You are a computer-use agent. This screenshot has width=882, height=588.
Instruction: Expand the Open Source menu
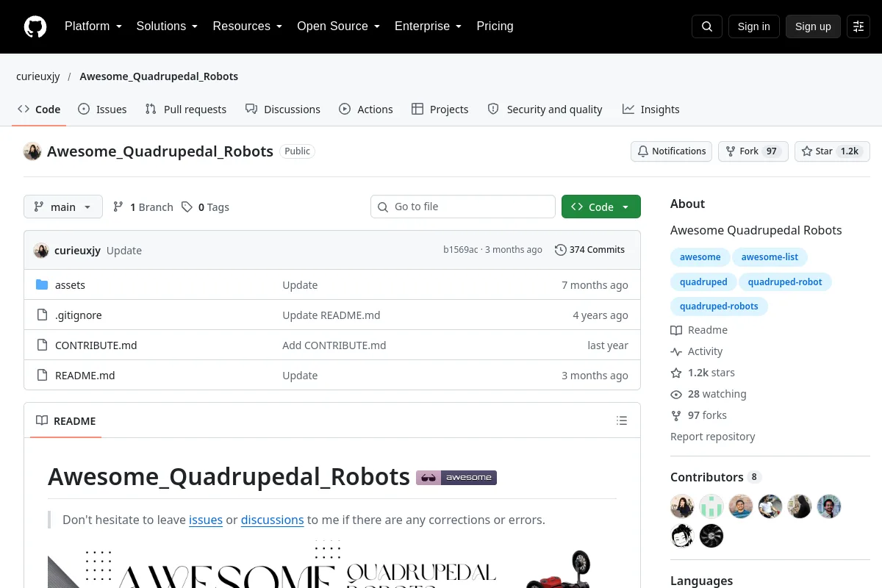pyautogui.click(x=338, y=26)
